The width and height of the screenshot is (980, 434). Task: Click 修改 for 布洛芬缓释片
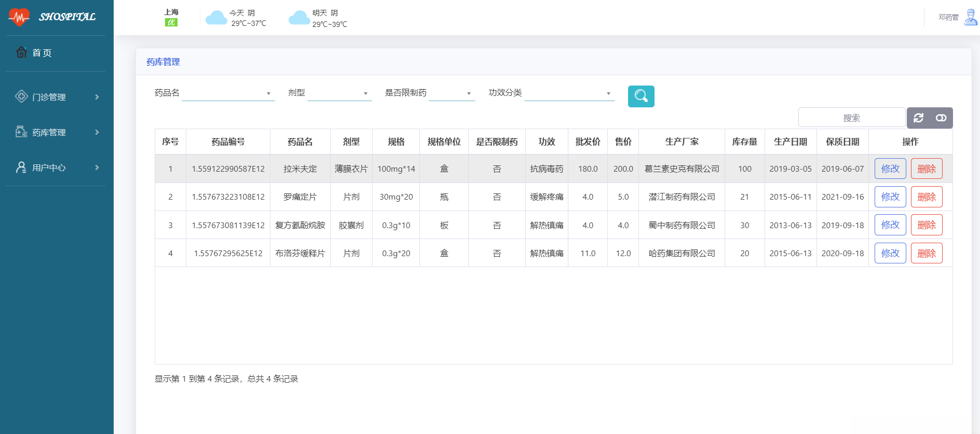(890, 253)
